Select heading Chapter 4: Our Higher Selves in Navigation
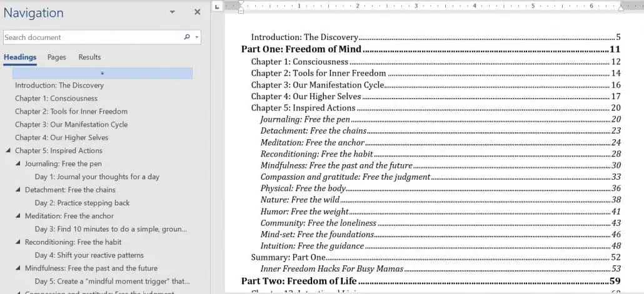Screen dimensions: 644x294 62,138
